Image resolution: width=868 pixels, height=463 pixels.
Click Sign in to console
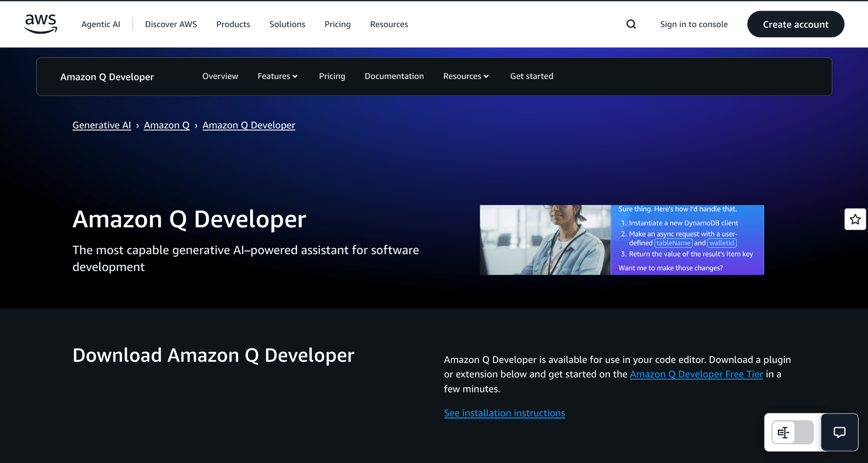click(x=693, y=24)
